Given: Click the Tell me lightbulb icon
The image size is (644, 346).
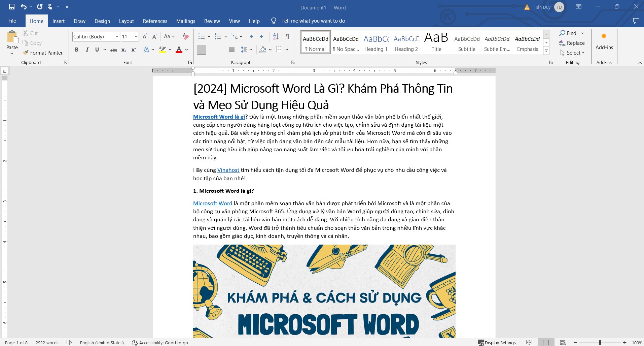Looking at the screenshot, I should click(x=274, y=21).
